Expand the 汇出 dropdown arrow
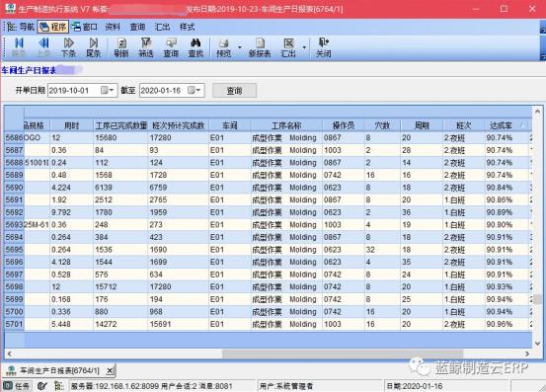546x392 pixels. (304, 47)
